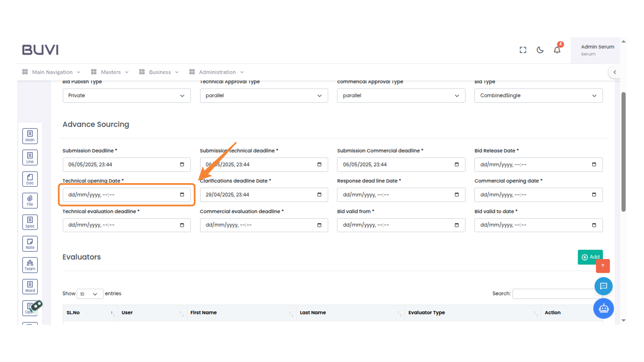The image size is (644, 362).
Task: Click the Add evaluator button
Action: [x=589, y=257]
